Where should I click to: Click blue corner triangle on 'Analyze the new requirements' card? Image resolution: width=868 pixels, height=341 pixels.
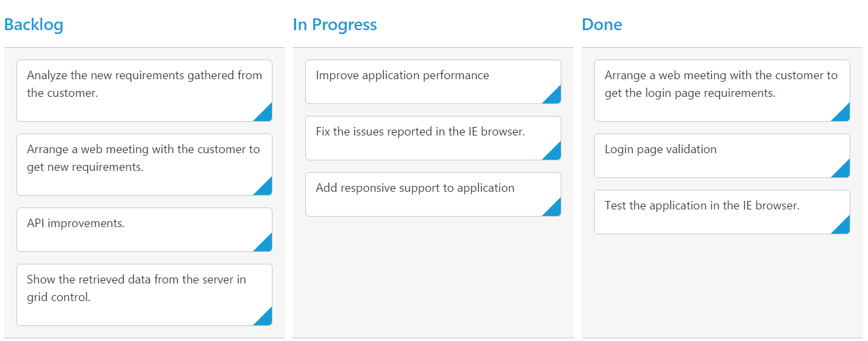[x=265, y=115]
